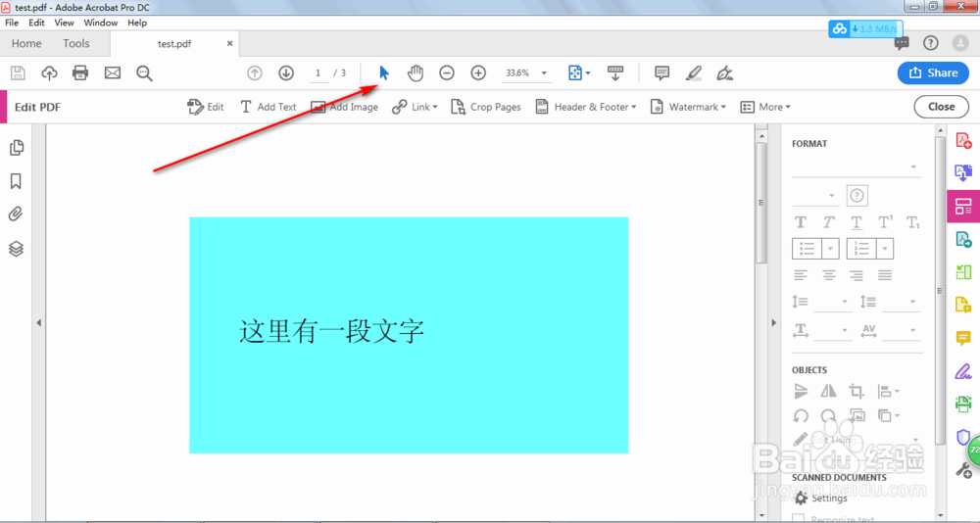The height and width of the screenshot is (523, 980).
Task: Click the page number input field
Action: (318, 73)
